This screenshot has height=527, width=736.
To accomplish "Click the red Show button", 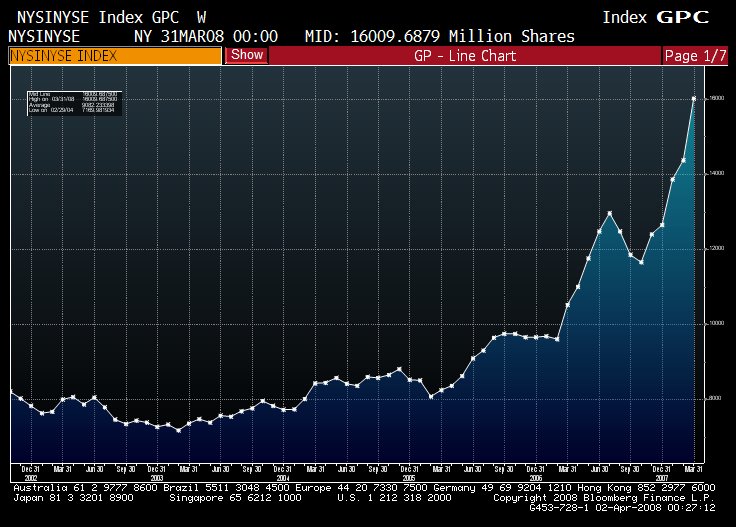I will (247, 55).
